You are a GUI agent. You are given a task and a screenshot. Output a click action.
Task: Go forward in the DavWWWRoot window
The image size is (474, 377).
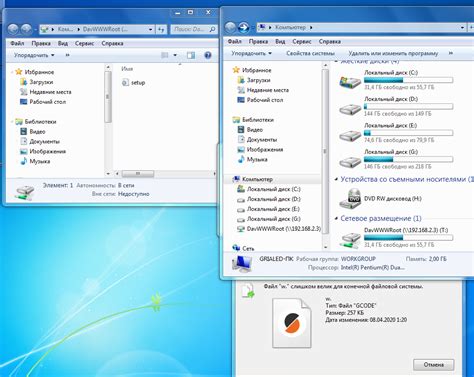click(x=26, y=29)
